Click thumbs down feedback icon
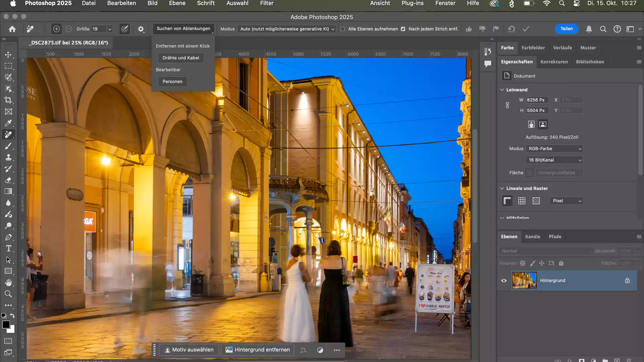Screen dimensions: 644x362 tap(482, 29)
